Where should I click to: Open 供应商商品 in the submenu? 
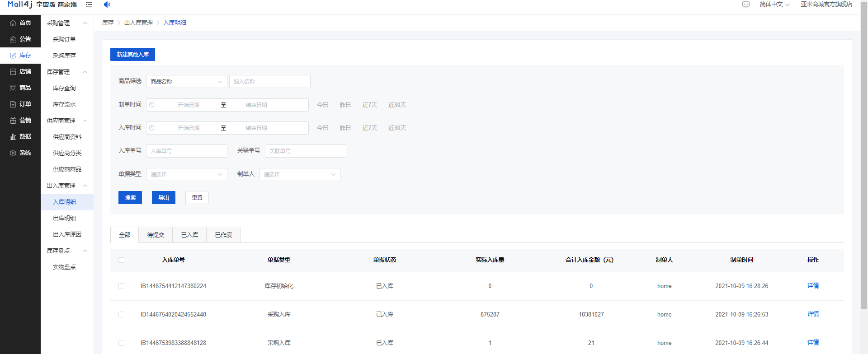pos(67,169)
